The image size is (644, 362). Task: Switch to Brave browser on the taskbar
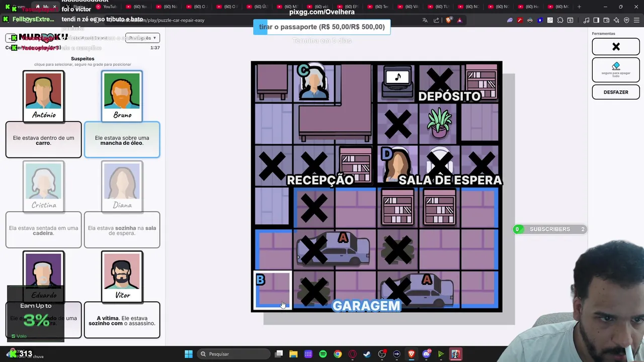pyautogui.click(x=412, y=354)
